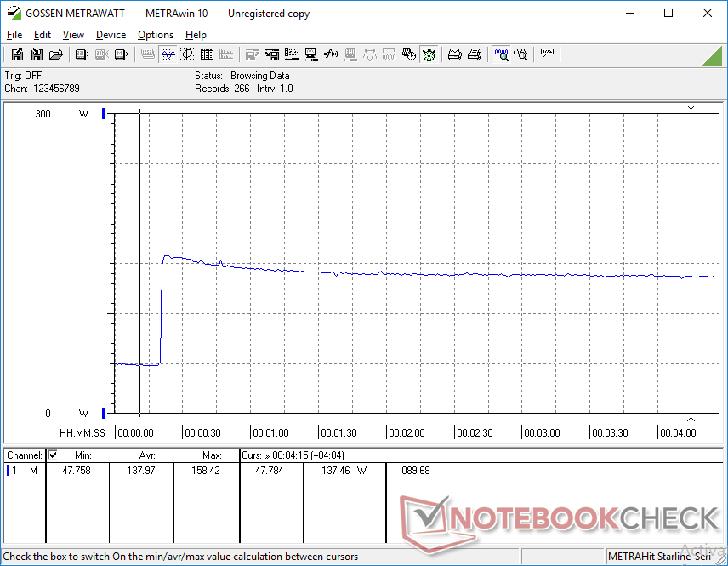Screen dimensions: 728x566
Task: Minimize the METRAwin 10 window
Action: (629, 13)
